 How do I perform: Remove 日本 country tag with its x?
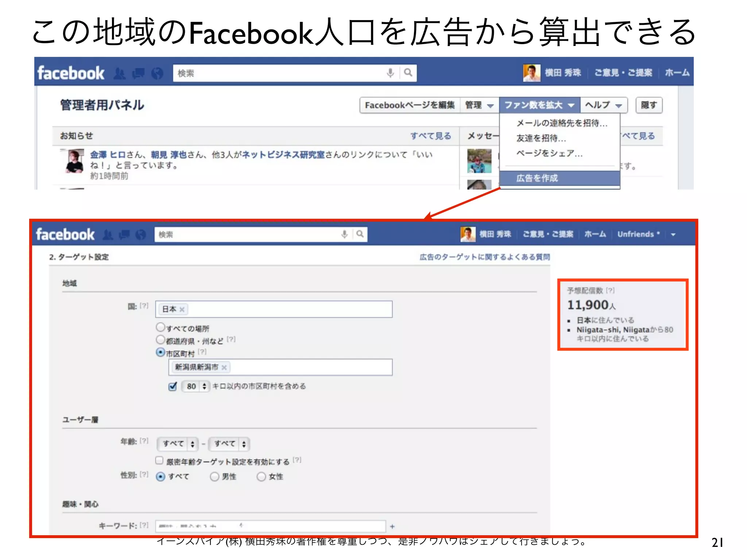(x=182, y=310)
